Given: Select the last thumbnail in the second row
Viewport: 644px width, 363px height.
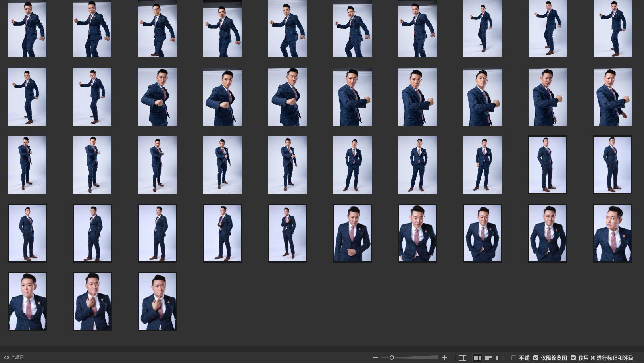Looking at the screenshot, I should click(x=613, y=97).
